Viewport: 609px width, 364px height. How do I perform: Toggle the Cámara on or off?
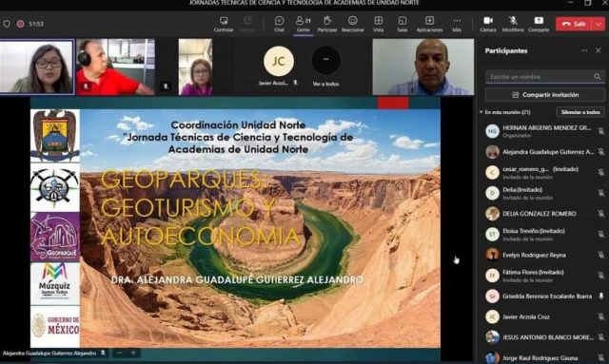488,24
